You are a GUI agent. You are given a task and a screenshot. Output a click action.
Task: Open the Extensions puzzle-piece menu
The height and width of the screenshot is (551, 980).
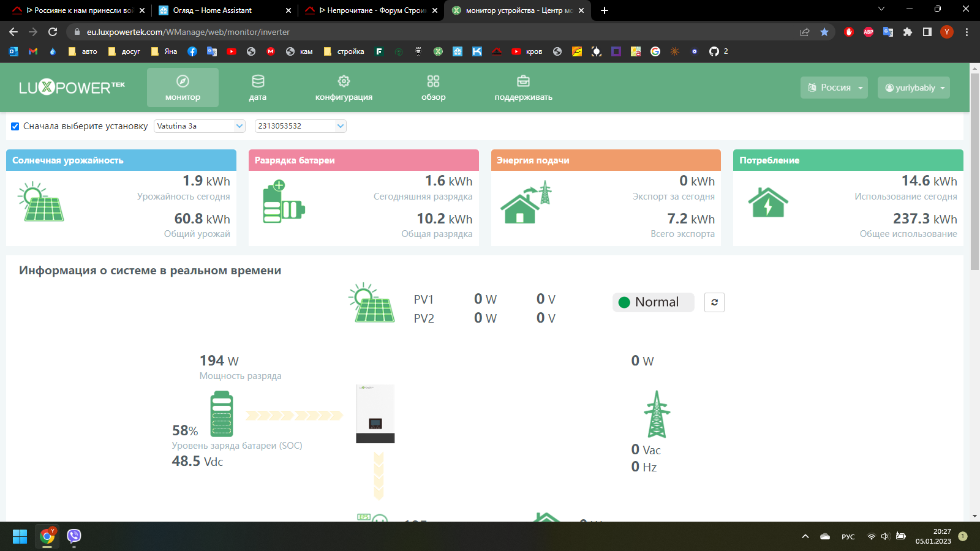(908, 32)
